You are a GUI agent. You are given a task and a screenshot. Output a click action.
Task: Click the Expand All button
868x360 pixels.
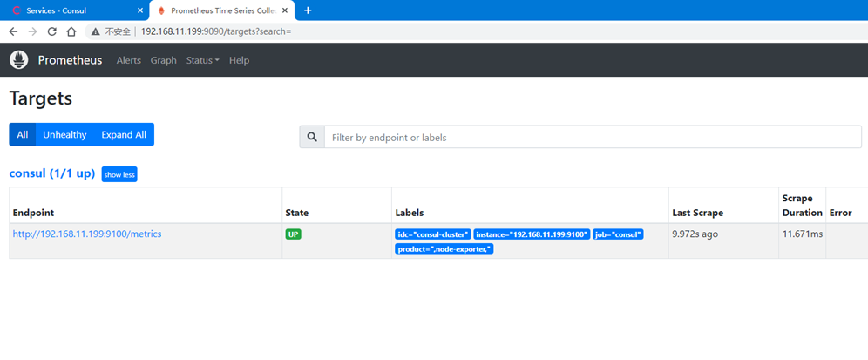pyautogui.click(x=124, y=134)
